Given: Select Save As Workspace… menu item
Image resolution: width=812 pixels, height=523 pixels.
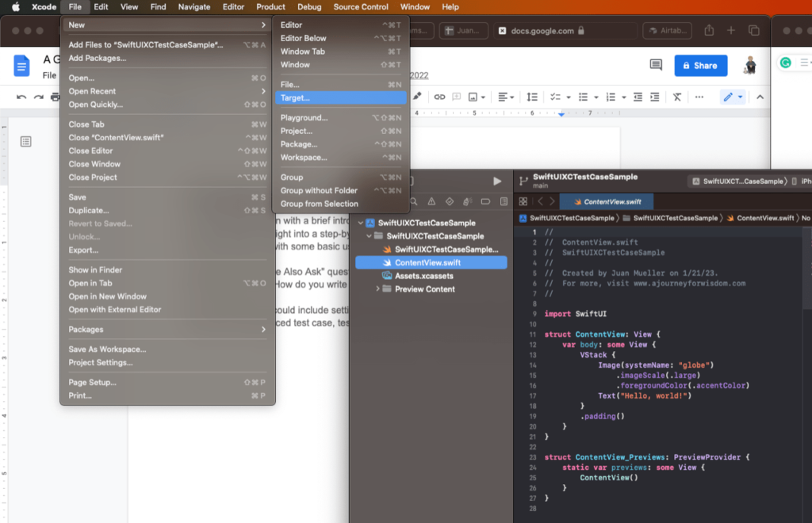Looking at the screenshot, I should 167,349.
